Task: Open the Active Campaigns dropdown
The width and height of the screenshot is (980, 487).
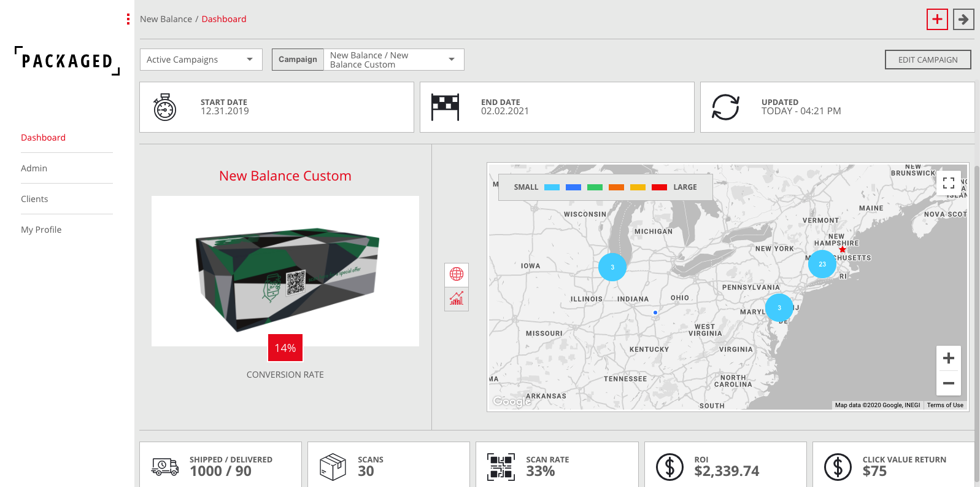Action: (201, 60)
